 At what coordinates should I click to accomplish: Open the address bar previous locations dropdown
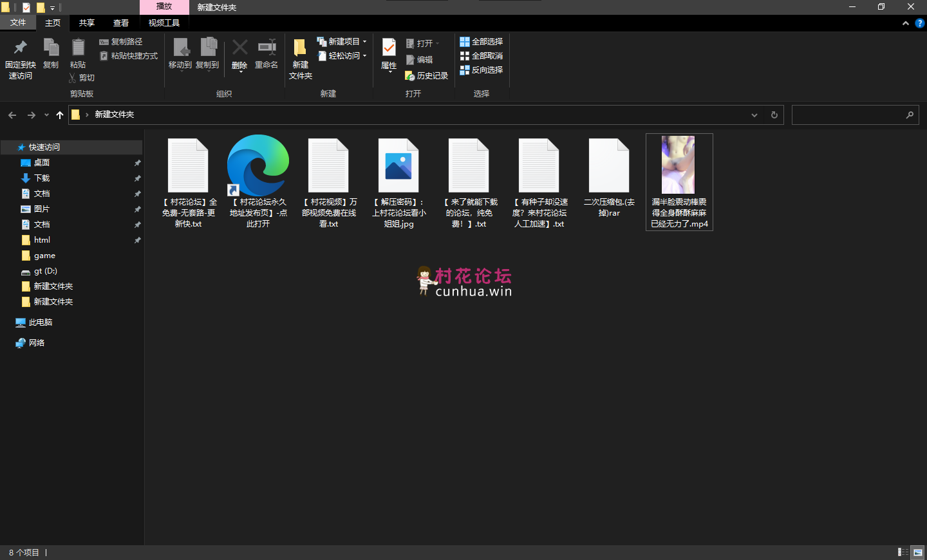tap(754, 115)
